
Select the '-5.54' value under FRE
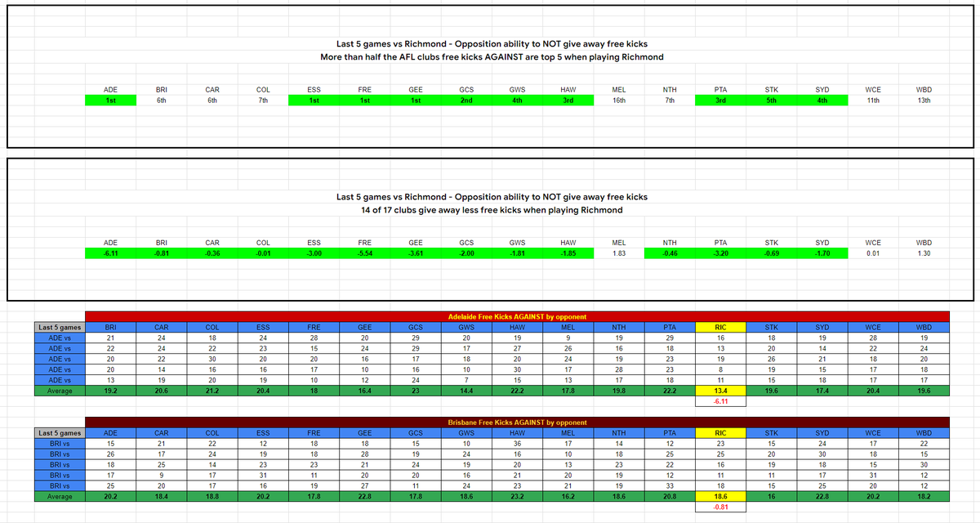(x=365, y=253)
